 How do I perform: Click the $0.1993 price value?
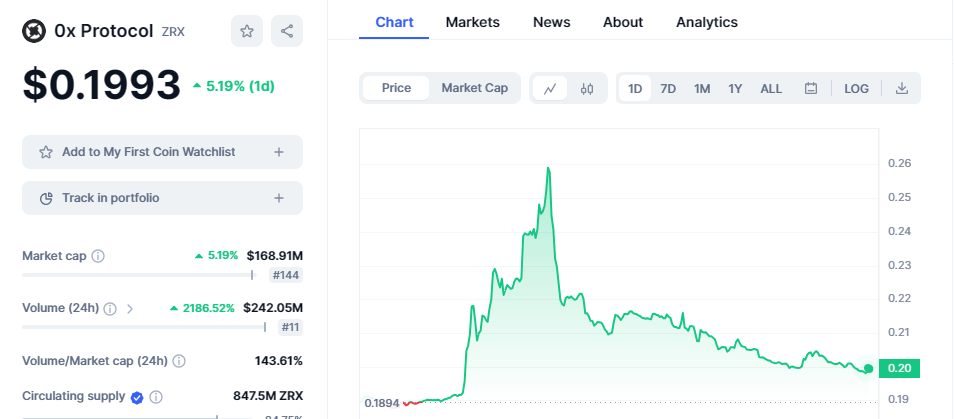tap(102, 85)
